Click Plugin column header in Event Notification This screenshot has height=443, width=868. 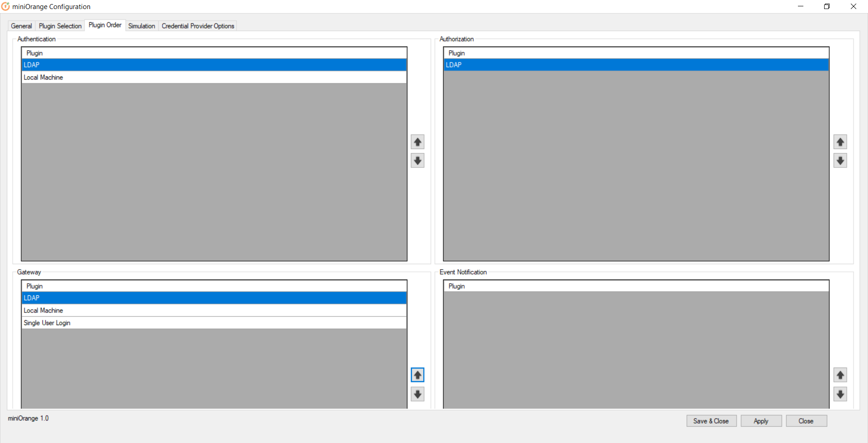(x=636, y=286)
